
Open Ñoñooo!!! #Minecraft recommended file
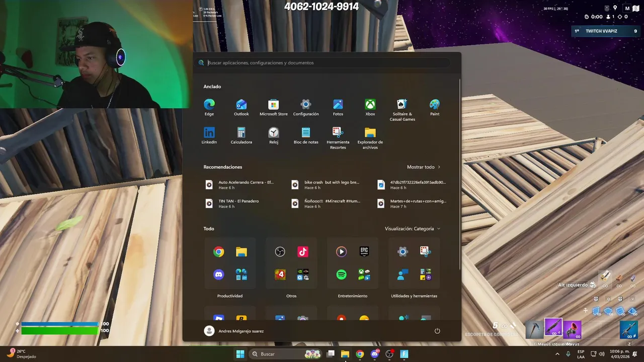[x=326, y=203]
